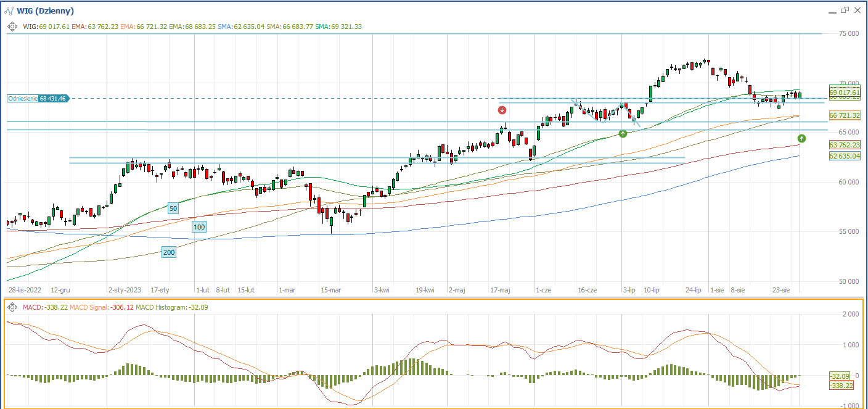Select the green up-arrow marker at chart's right edge
This screenshot has width=868, height=409.
[x=801, y=138]
